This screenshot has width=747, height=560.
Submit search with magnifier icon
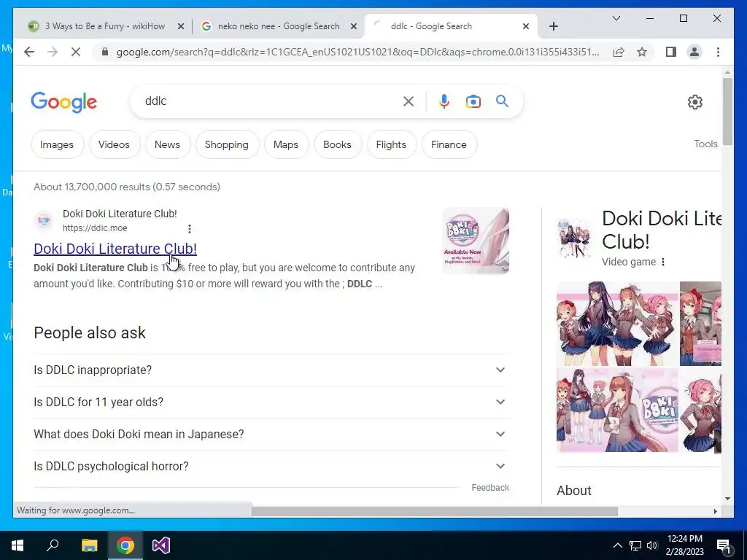[502, 101]
